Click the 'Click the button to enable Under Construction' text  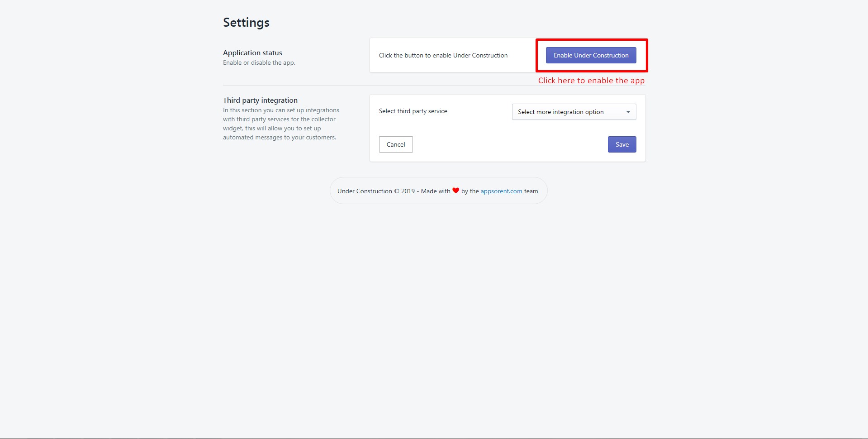[x=443, y=55]
